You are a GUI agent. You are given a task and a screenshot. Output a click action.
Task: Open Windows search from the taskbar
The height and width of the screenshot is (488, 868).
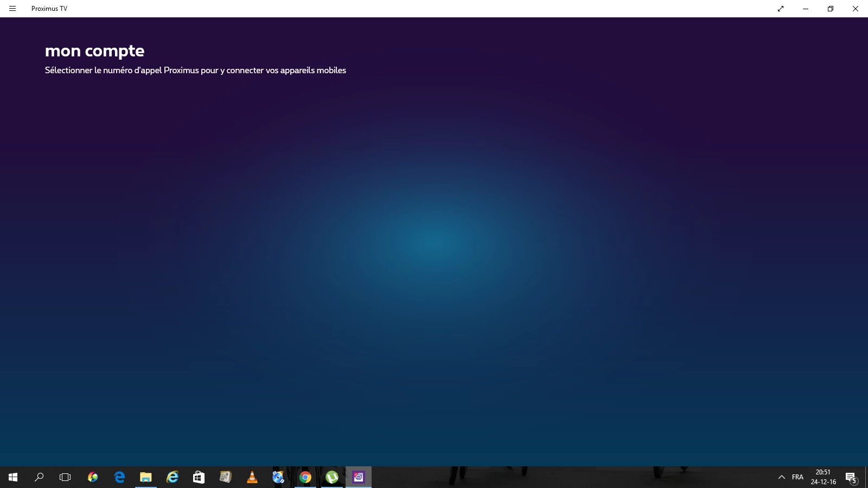[39, 477]
